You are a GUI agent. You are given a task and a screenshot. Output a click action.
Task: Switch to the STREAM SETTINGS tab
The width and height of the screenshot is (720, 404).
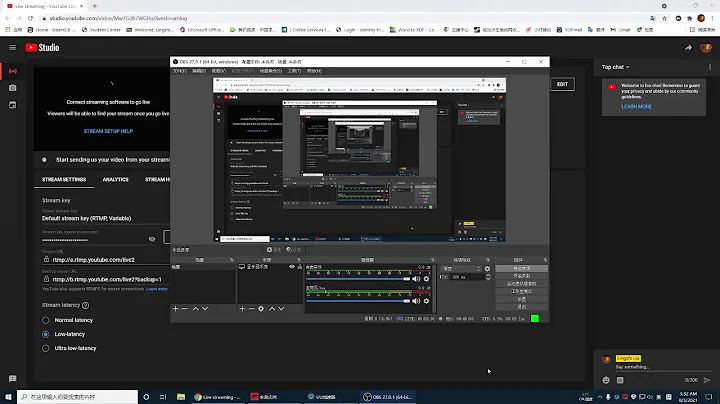64,180
